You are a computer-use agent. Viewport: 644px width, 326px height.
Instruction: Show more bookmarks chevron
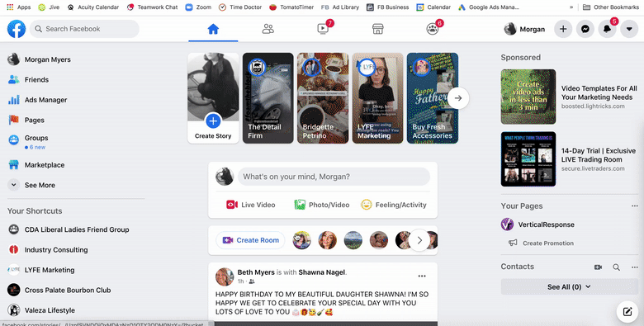pyautogui.click(x=571, y=7)
